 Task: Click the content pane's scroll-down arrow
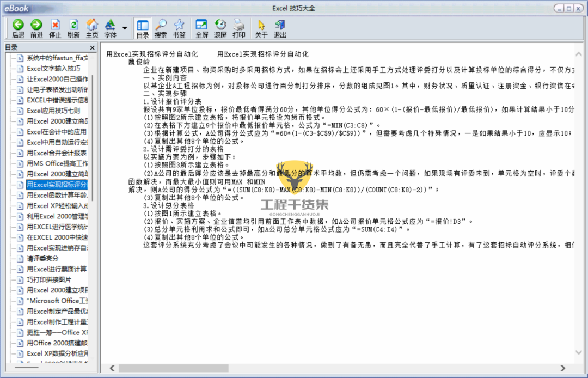[x=579, y=352]
